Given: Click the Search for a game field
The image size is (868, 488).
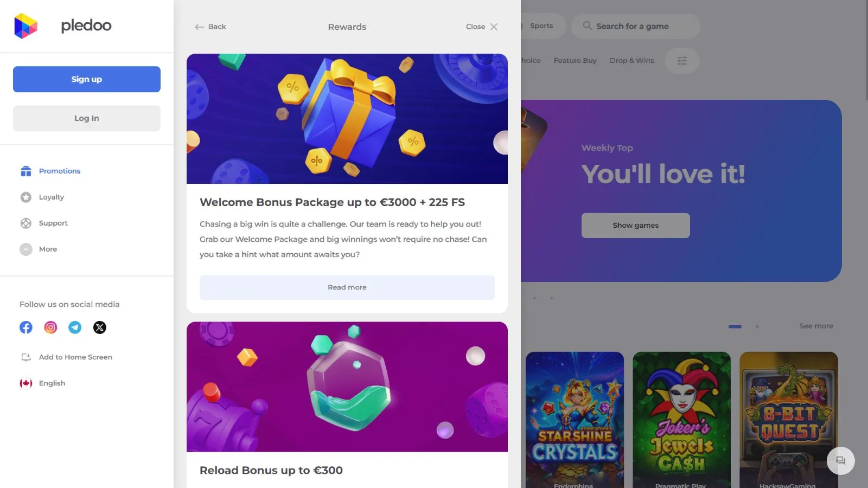Looking at the screenshot, I should (635, 26).
